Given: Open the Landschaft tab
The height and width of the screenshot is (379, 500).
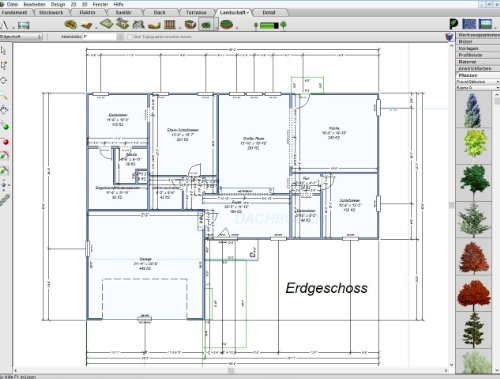Looking at the screenshot, I should tap(234, 12).
